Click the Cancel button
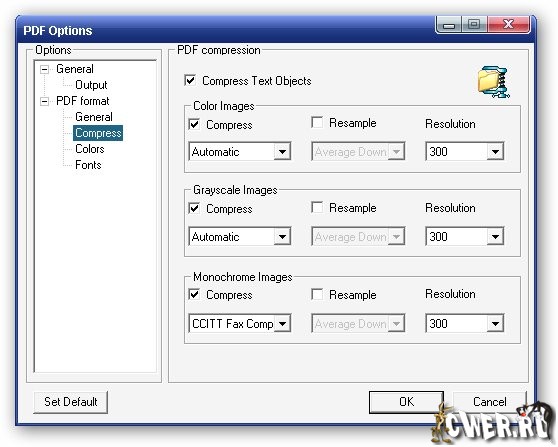Viewport: 558px width, 447px height. pyautogui.click(x=490, y=402)
